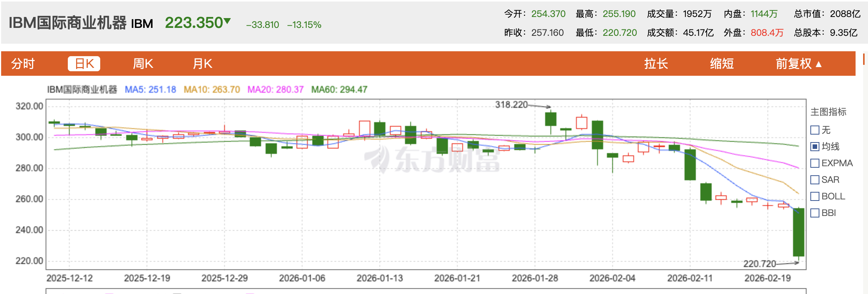Screen dimensions: 868x294
Task: Enable the SAR indicator checkbox
Action: coord(815,180)
